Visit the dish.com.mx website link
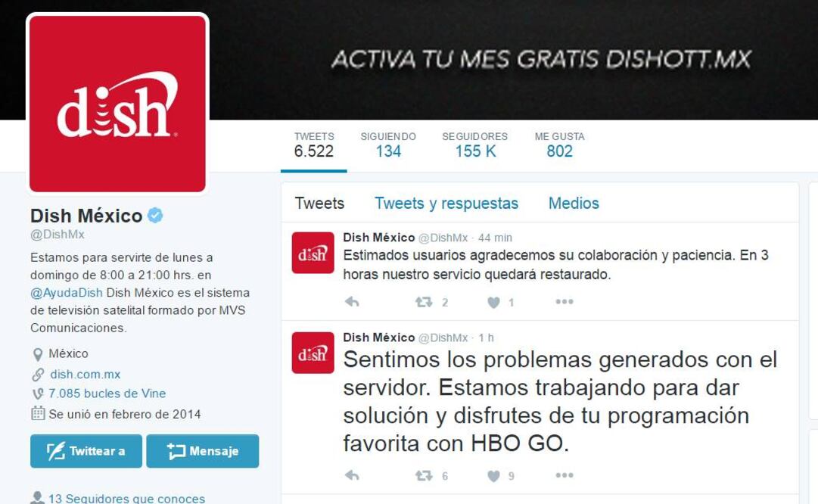The height and width of the screenshot is (504, 818). pos(85,374)
